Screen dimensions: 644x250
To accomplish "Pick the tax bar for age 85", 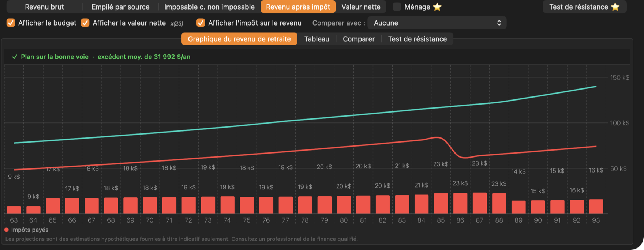I will [441, 204].
